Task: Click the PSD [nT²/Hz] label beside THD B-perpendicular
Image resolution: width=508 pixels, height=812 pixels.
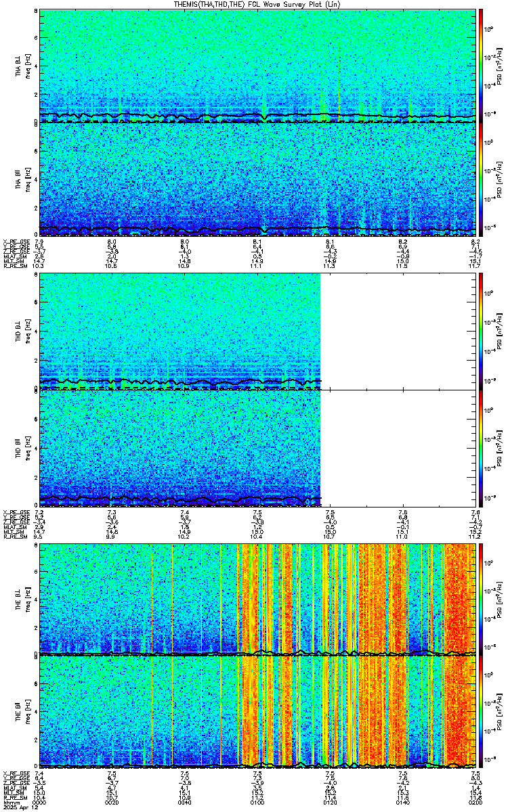Action: click(500, 332)
